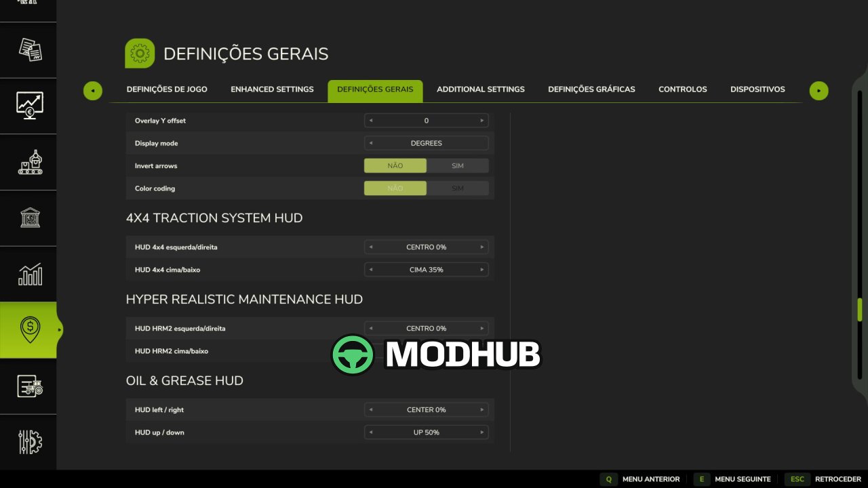Viewport: 868px width, 488px height.
Task: Open the production chains factory sidebar icon
Action: 30,162
